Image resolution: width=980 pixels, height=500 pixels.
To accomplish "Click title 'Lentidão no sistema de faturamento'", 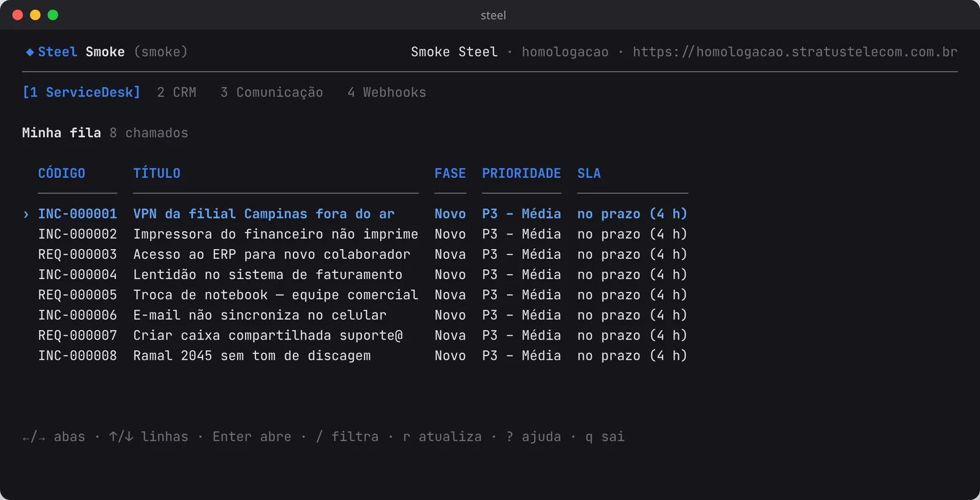I will [268, 274].
